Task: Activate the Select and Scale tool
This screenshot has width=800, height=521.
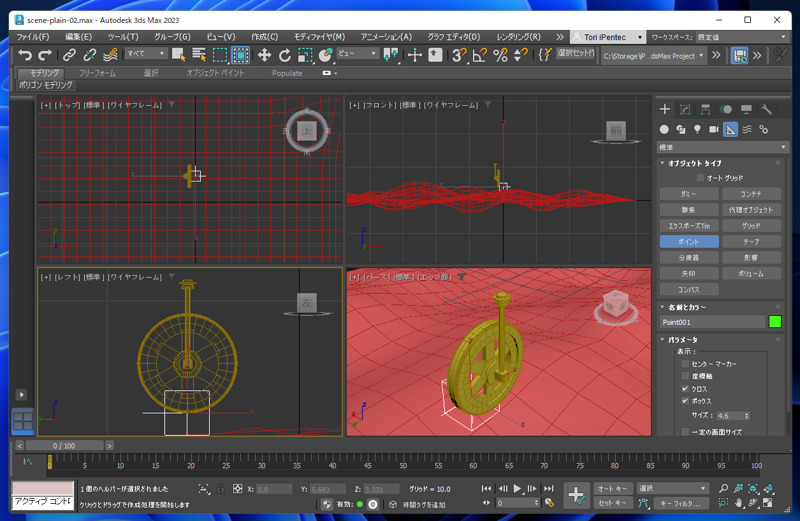Action: [305, 55]
